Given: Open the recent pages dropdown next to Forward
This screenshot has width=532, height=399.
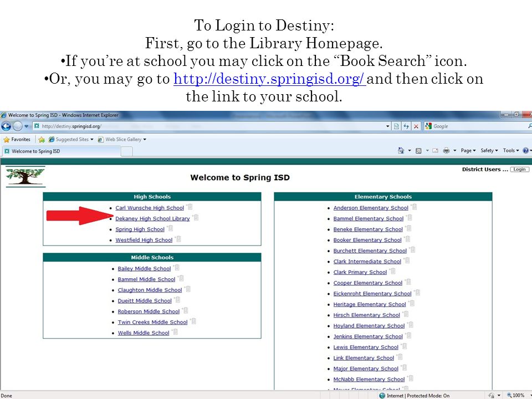Looking at the screenshot, I should (x=27, y=126).
